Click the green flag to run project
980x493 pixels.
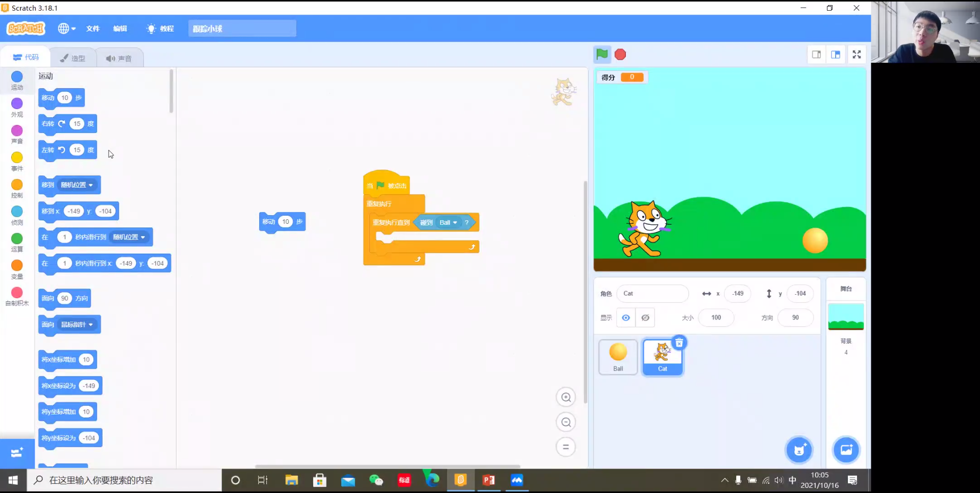[x=602, y=54]
